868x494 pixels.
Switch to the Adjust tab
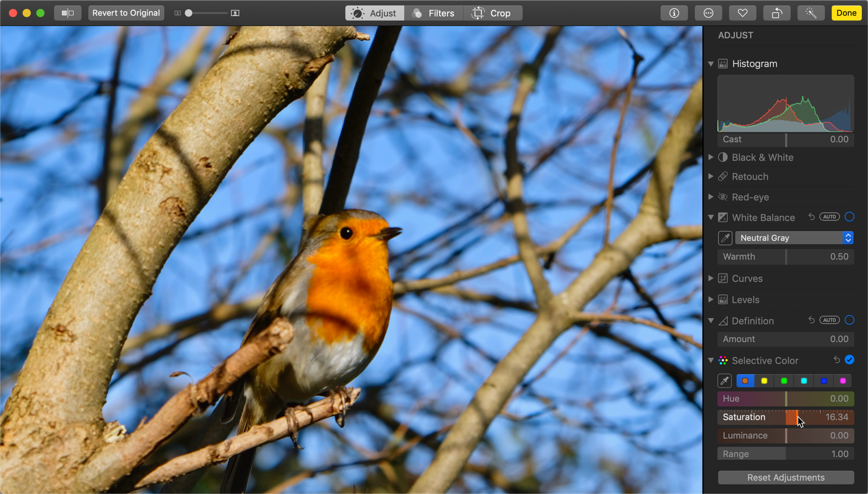pyautogui.click(x=375, y=13)
